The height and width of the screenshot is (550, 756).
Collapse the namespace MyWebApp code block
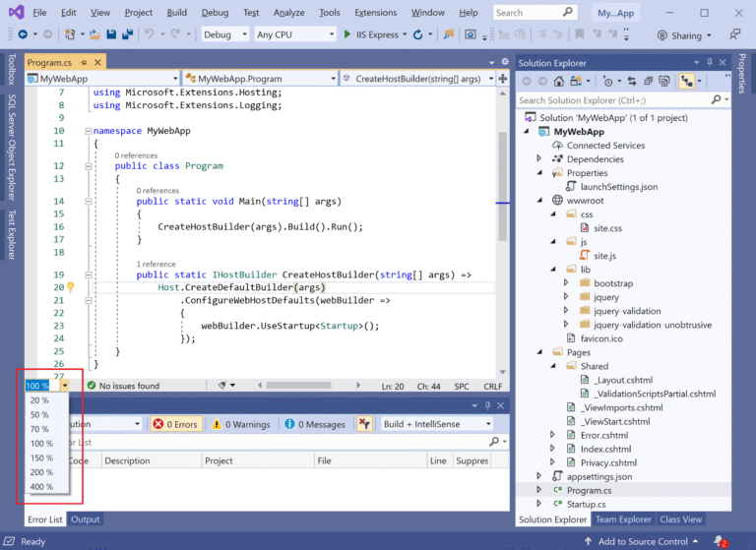click(89, 131)
